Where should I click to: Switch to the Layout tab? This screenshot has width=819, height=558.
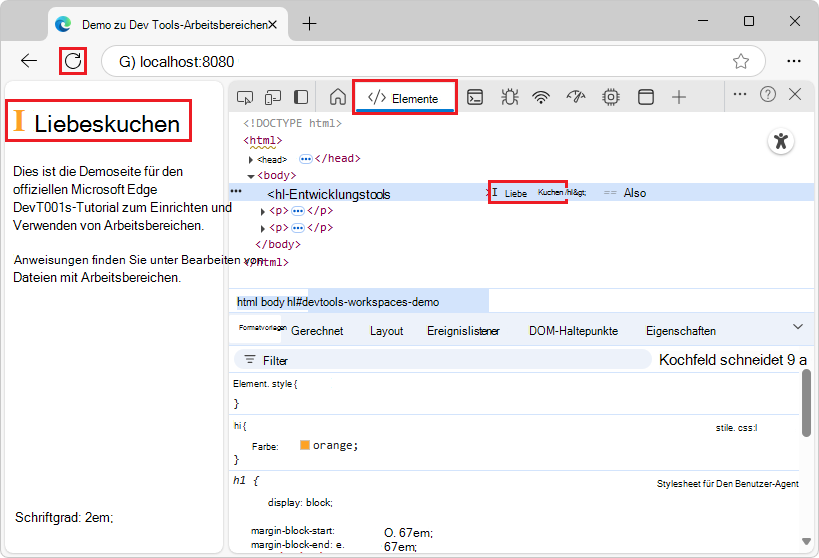[x=387, y=331]
